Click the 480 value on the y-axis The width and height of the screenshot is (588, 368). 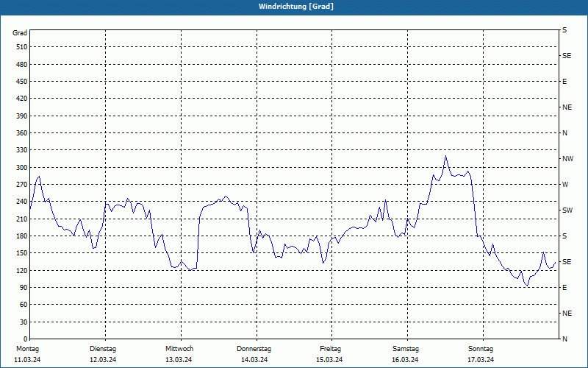click(22, 65)
